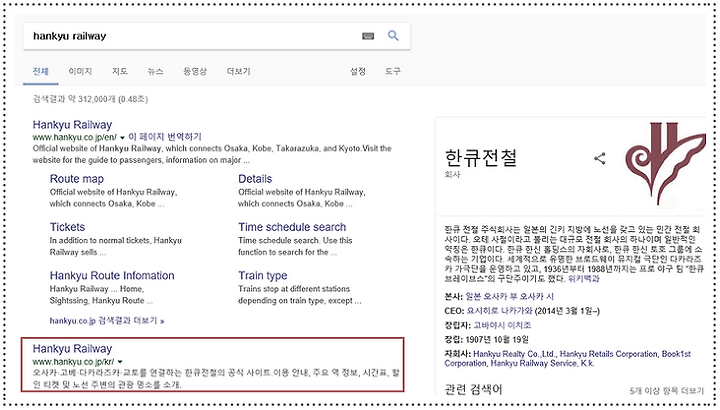Open the Route map sitelink
Image resolution: width=720 pixels, height=410 pixels.
(77, 179)
